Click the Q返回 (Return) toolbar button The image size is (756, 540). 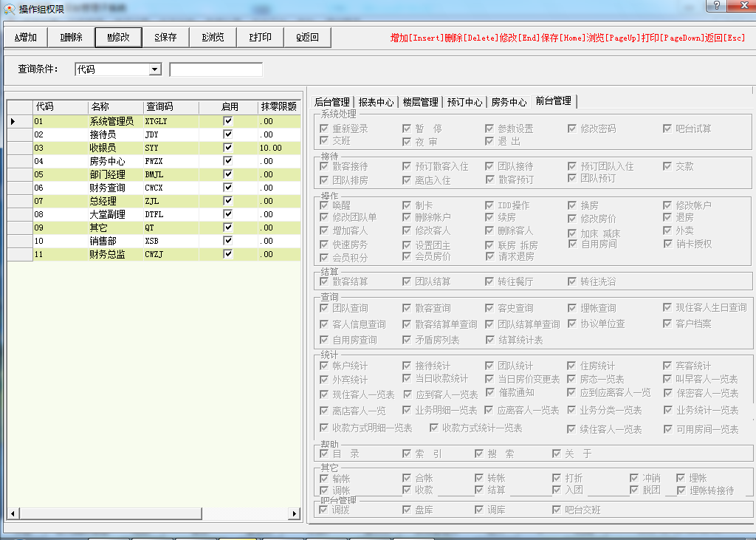pyautogui.click(x=307, y=38)
